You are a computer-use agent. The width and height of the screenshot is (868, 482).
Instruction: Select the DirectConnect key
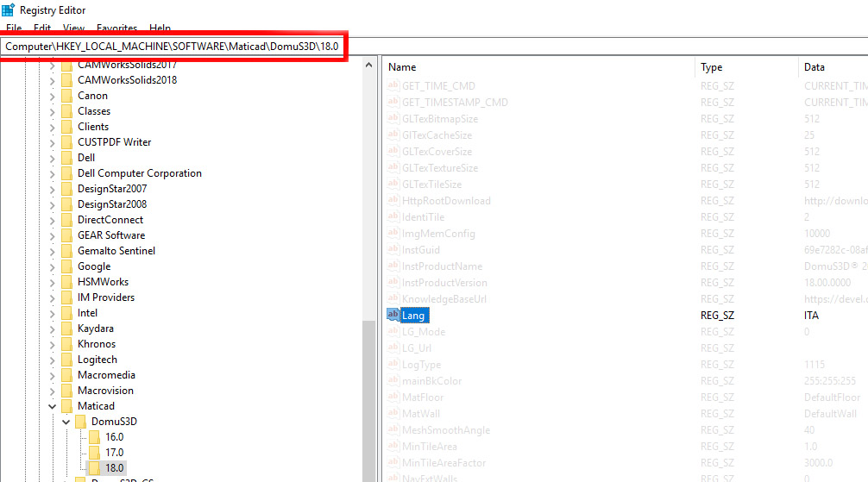110,220
